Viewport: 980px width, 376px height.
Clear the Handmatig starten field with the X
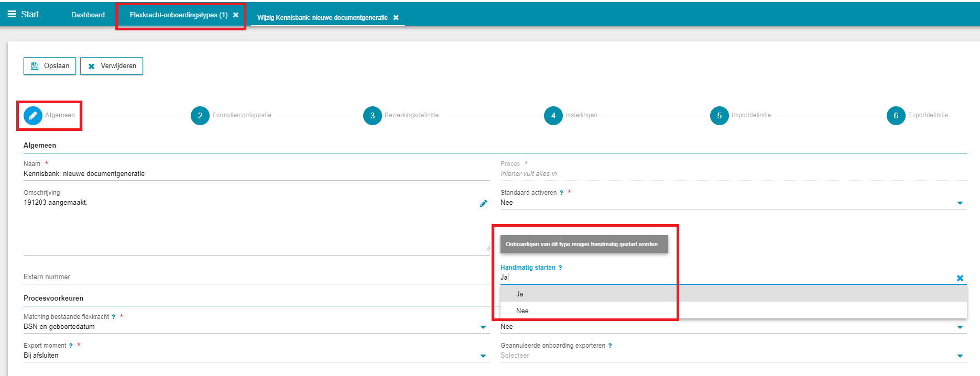960,278
